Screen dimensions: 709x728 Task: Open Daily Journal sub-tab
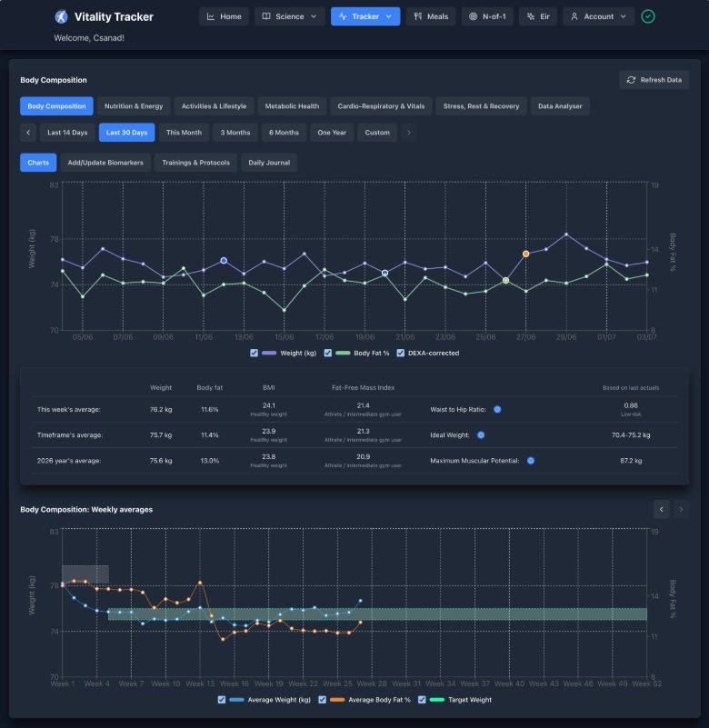coord(269,163)
